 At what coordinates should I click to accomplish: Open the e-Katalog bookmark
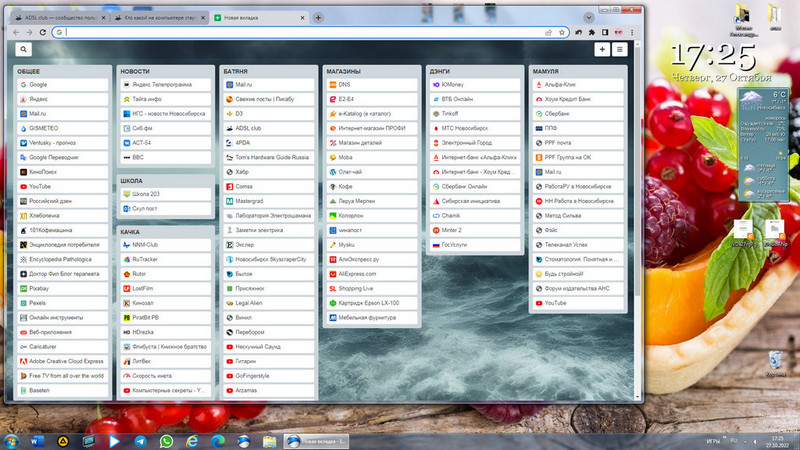(x=372, y=114)
